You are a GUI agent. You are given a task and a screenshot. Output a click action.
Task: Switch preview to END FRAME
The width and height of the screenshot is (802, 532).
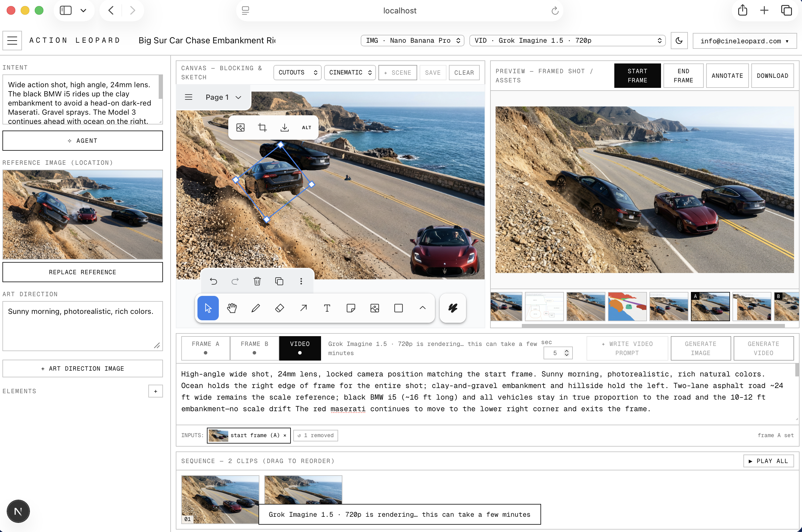683,76
